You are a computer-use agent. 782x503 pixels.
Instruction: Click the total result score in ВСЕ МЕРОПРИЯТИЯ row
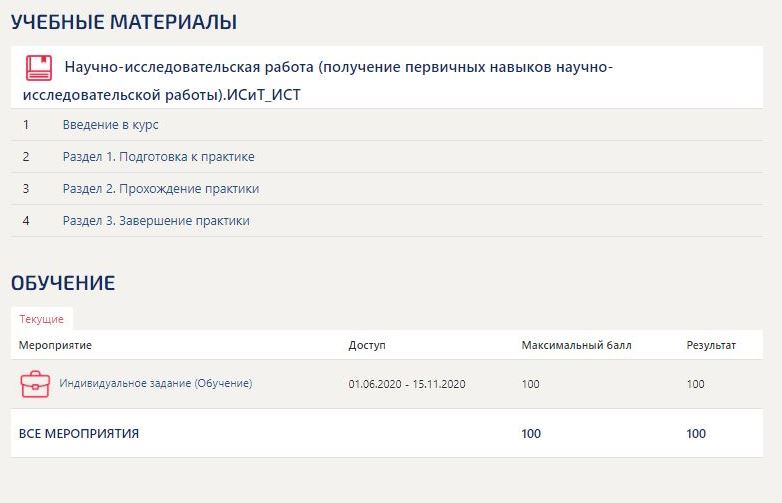(696, 434)
